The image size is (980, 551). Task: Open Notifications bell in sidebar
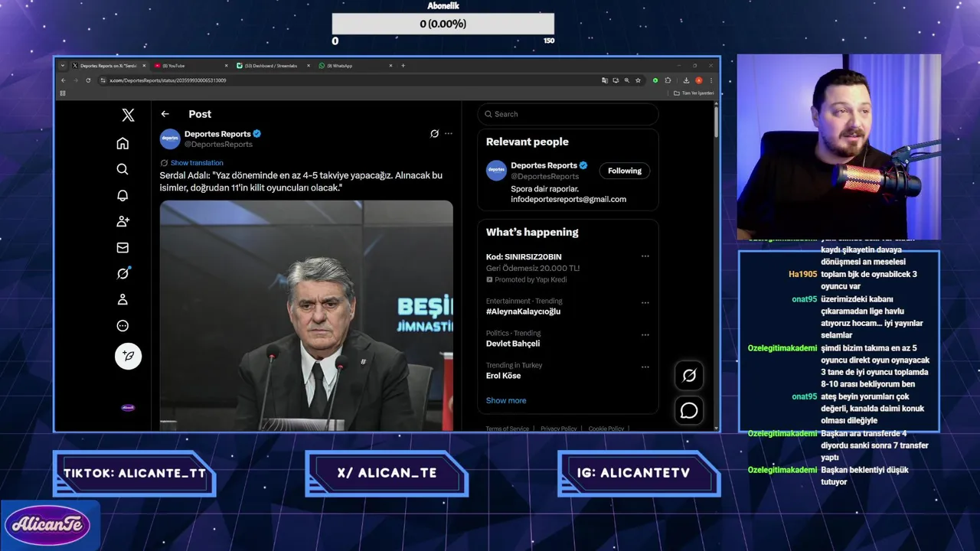click(122, 195)
